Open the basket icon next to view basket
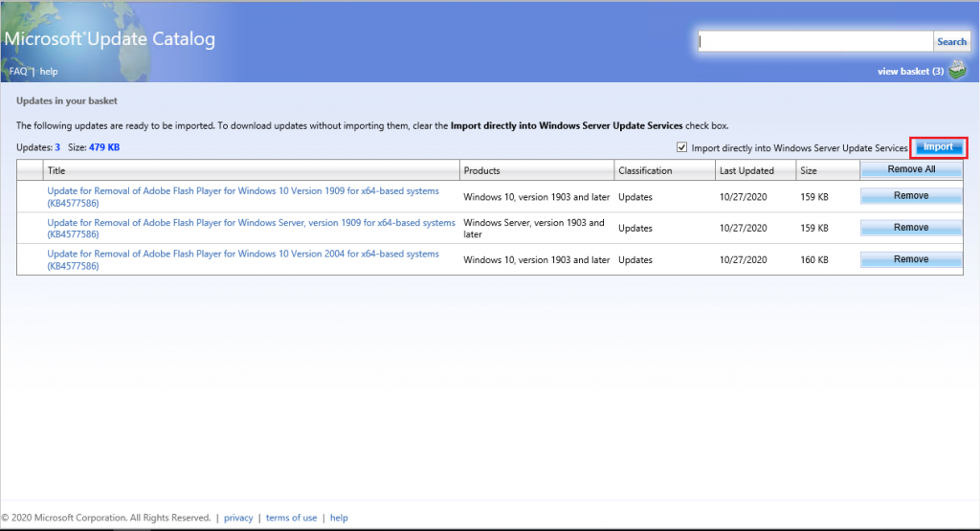This screenshot has height=531, width=980. click(x=957, y=70)
